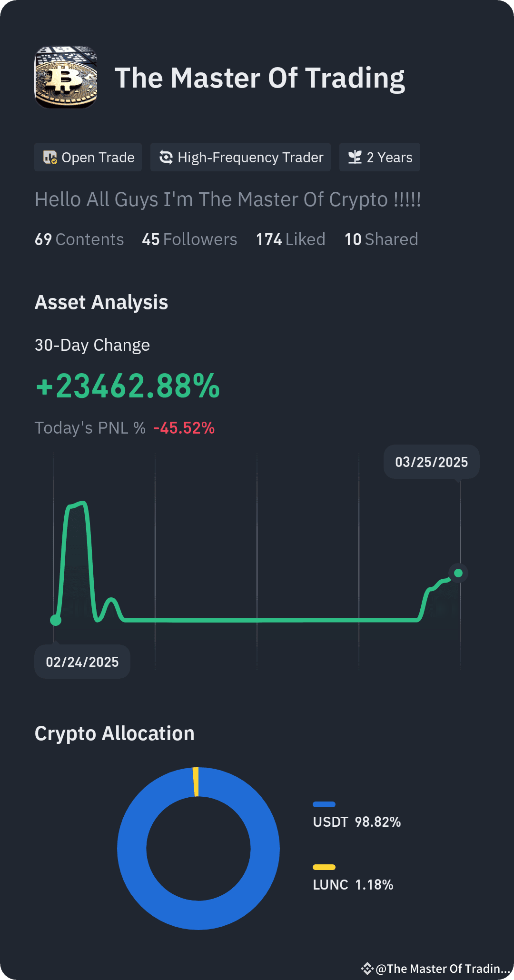514x980 pixels.
Task: View the 174 Liked count
Action: click(x=291, y=239)
